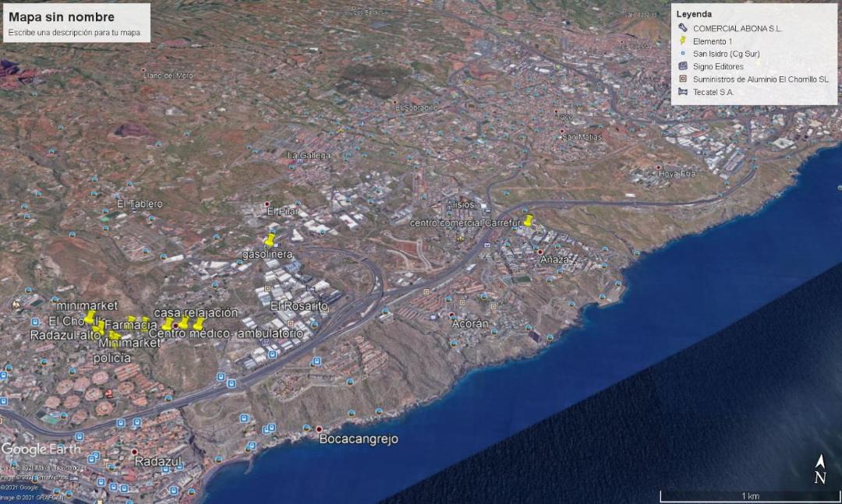This screenshot has height=504, width=842.
Task: Click the 'Leyenda' heading
Action: (694, 14)
